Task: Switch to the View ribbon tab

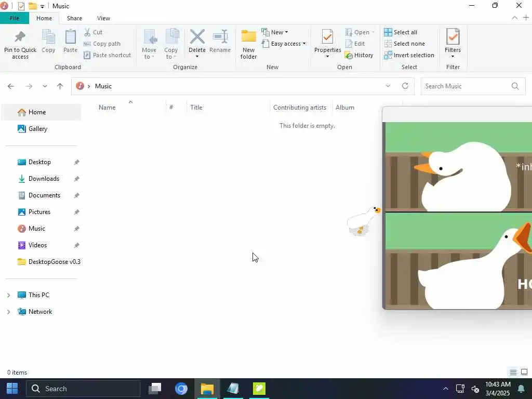Action: point(103,18)
